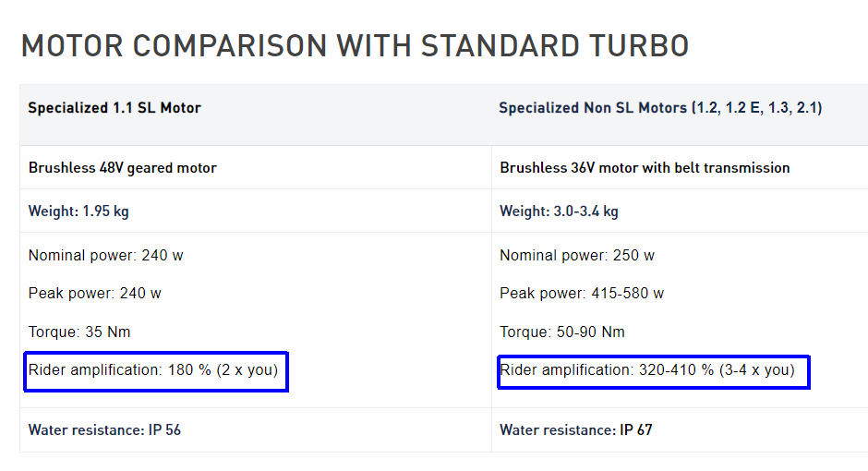Pick the Peak power: 240 w text

tap(95, 294)
